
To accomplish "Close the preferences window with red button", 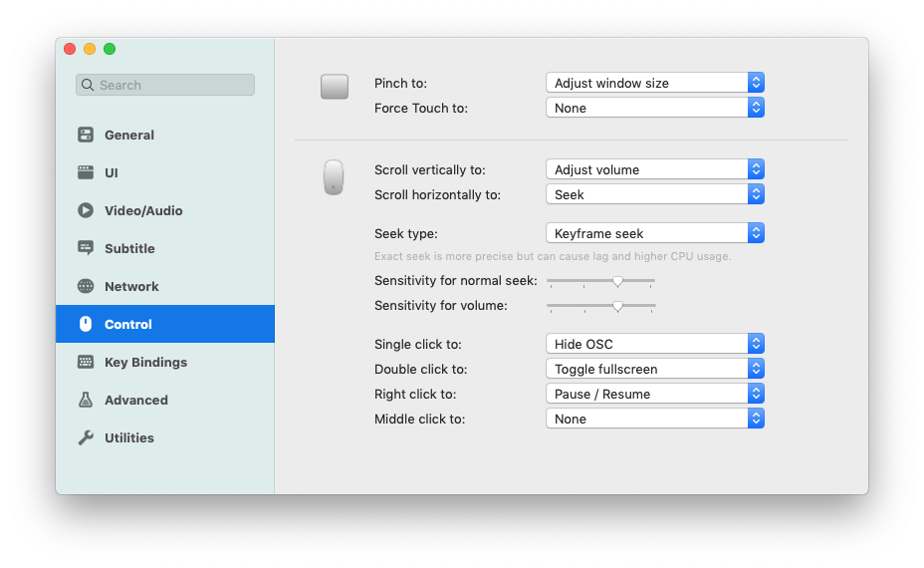I will [70, 49].
